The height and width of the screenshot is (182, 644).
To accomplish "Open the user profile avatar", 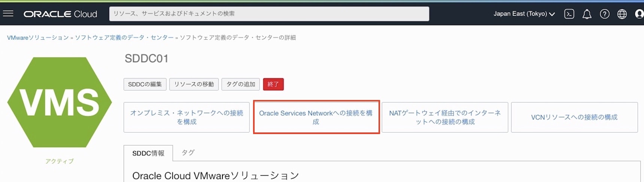I will (640, 14).
